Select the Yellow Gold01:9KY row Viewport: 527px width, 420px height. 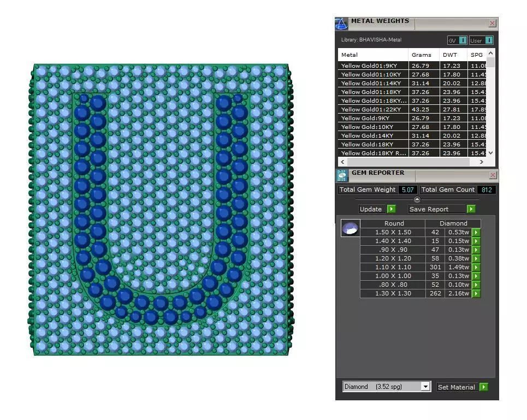(x=412, y=66)
